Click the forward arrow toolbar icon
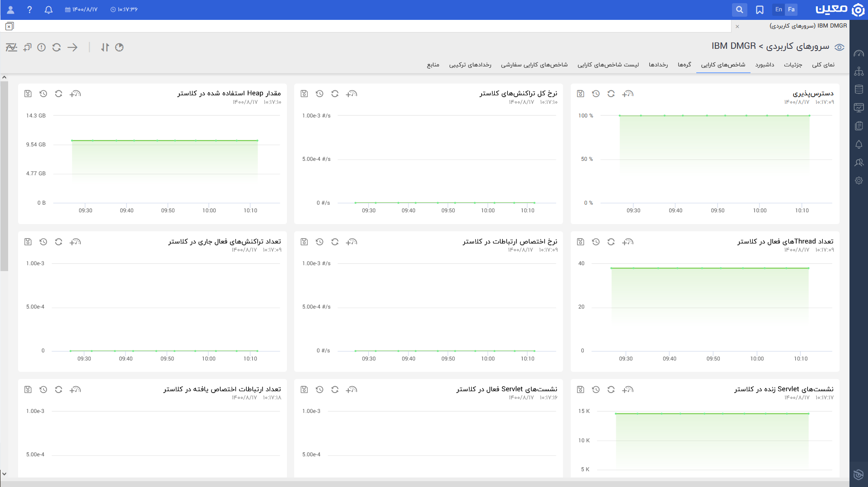The width and height of the screenshot is (868, 487). click(72, 47)
